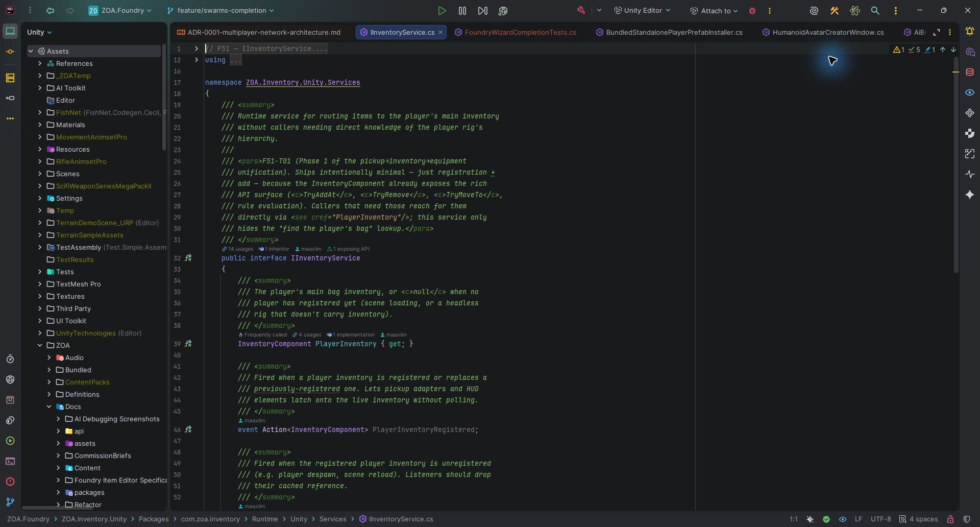Click the 14 usages code lens

point(237,249)
